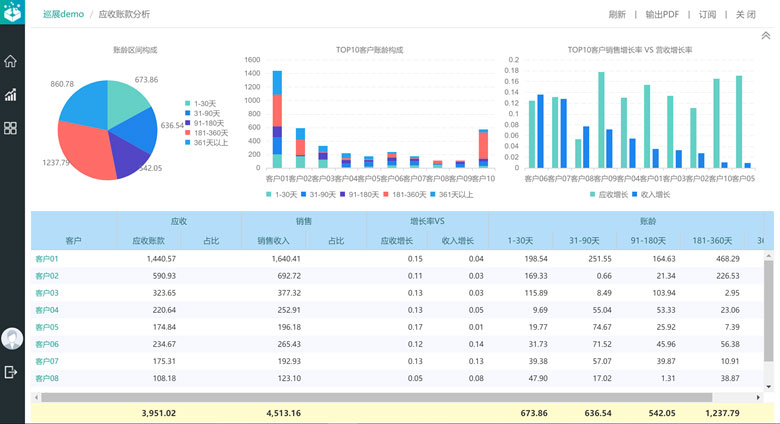780x424 pixels.
Task: Open the four-square apps grid icon
Action: click(11, 128)
